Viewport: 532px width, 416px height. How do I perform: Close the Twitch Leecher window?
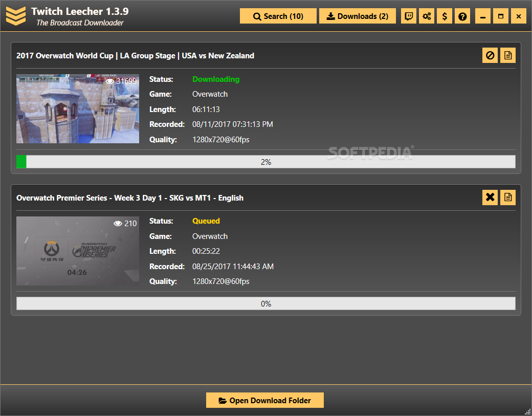(x=518, y=16)
